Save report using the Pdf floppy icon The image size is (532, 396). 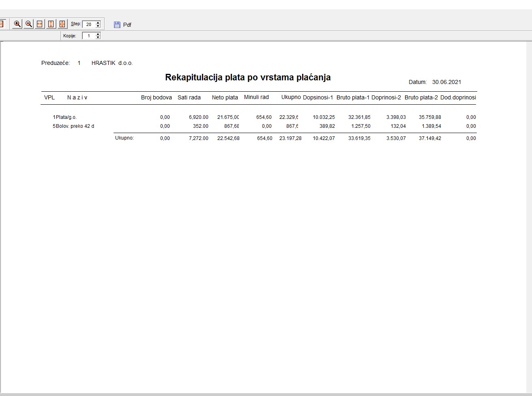pyautogui.click(x=117, y=25)
